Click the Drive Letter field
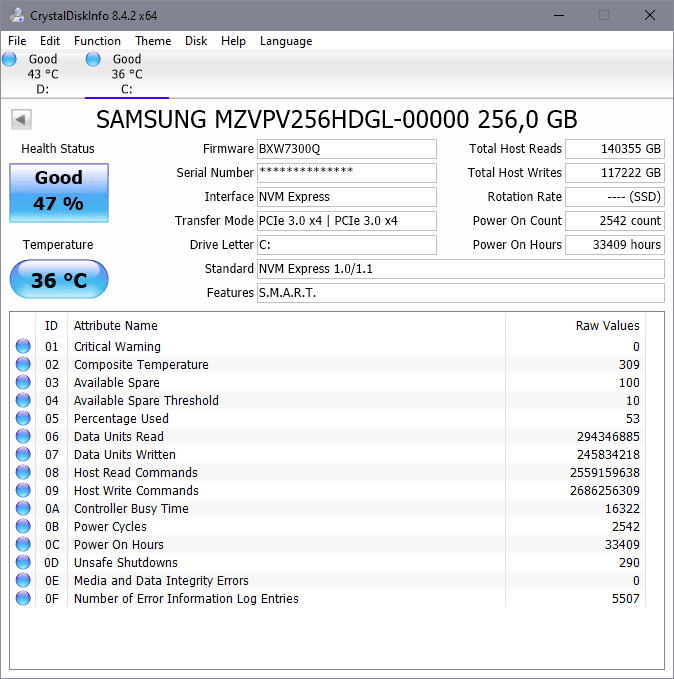This screenshot has height=679, width=674. coord(347,245)
